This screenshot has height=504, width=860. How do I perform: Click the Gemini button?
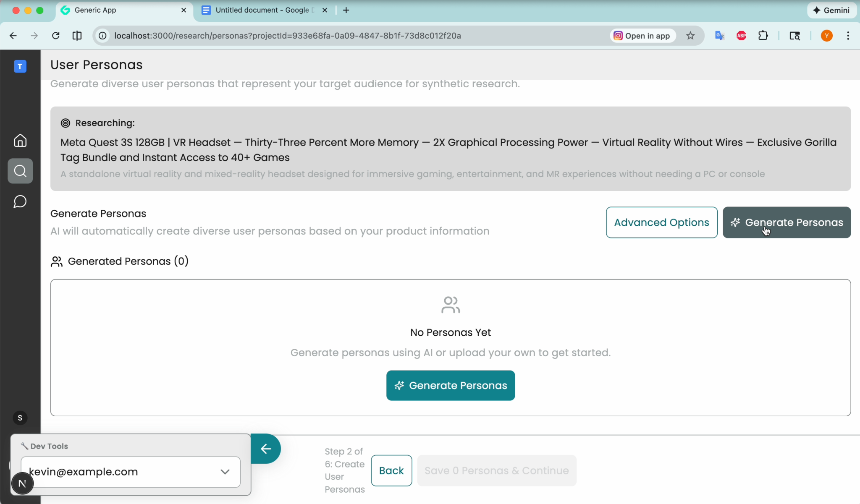tap(831, 10)
